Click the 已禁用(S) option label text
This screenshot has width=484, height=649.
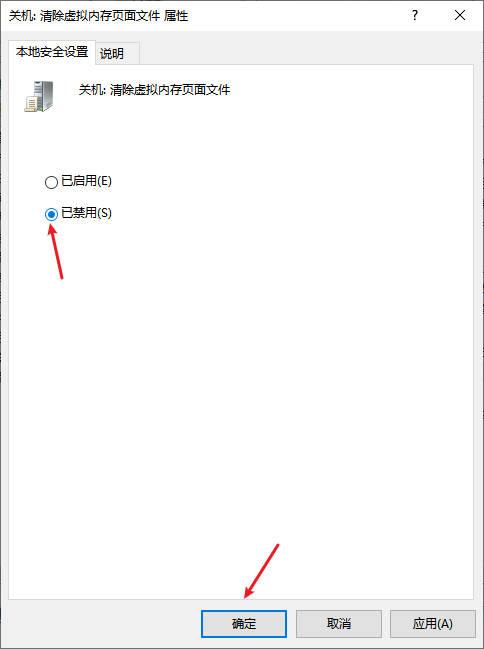click(86, 213)
